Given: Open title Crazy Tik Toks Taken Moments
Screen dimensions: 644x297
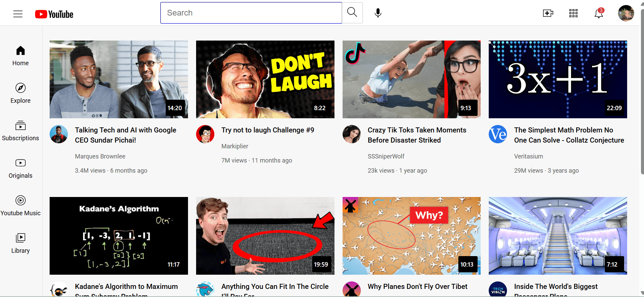Looking at the screenshot, I should tap(417, 135).
